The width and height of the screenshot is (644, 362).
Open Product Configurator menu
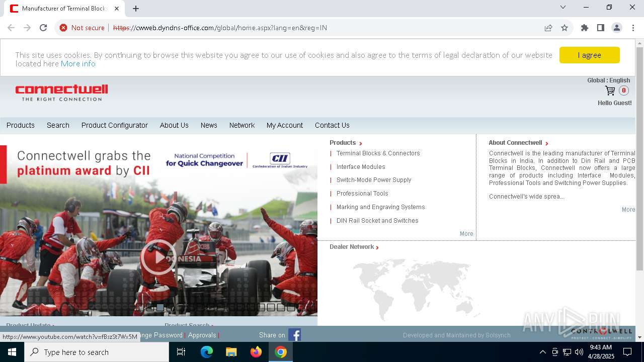pyautogui.click(x=115, y=125)
